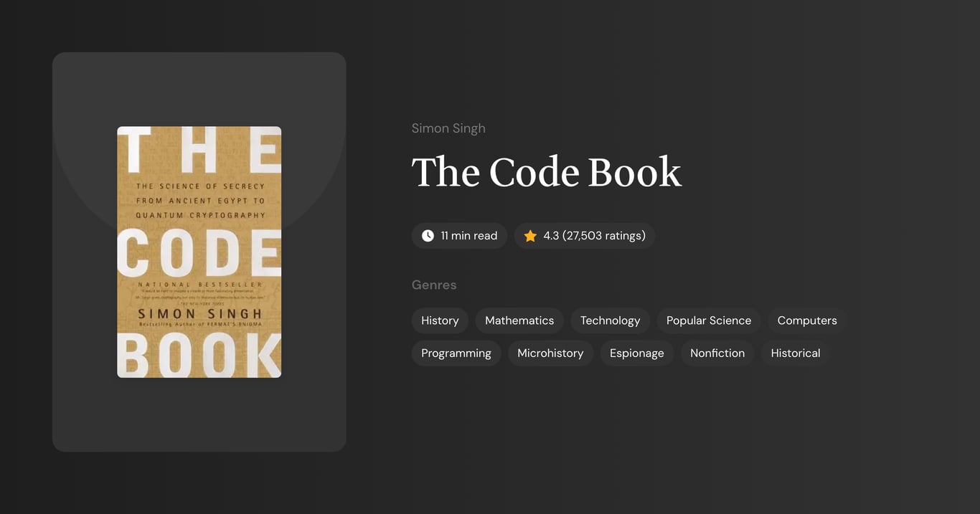Pick the Computers genre tag
Screen dimensions: 980x514
tap(807, 320)
